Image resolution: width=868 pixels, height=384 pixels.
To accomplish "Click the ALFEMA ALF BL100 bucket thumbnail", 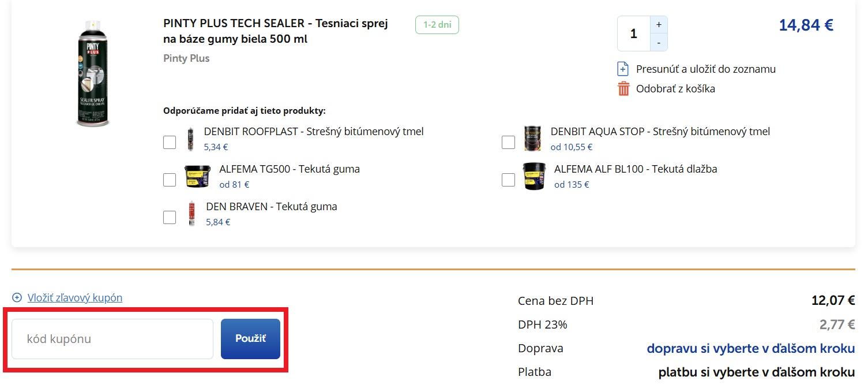I will [x=534, y=177].
